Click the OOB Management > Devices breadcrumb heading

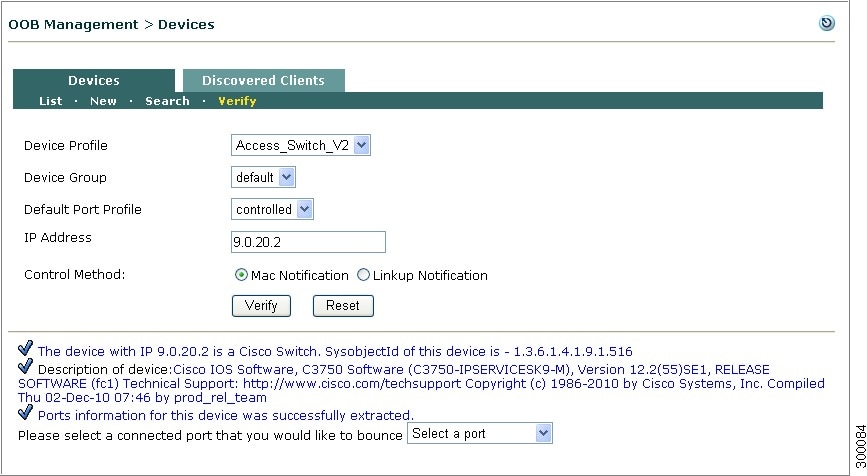pyautogui.click(x=111, y=24)
